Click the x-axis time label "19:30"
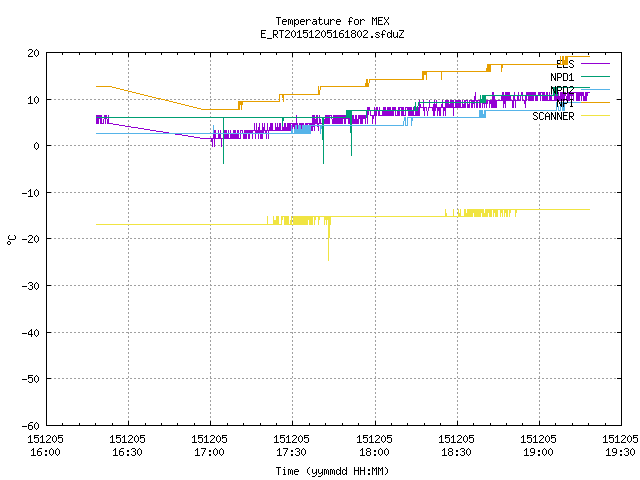Image resolution: width=640 pixels, height=480 pixels. [x=620, y=452]
